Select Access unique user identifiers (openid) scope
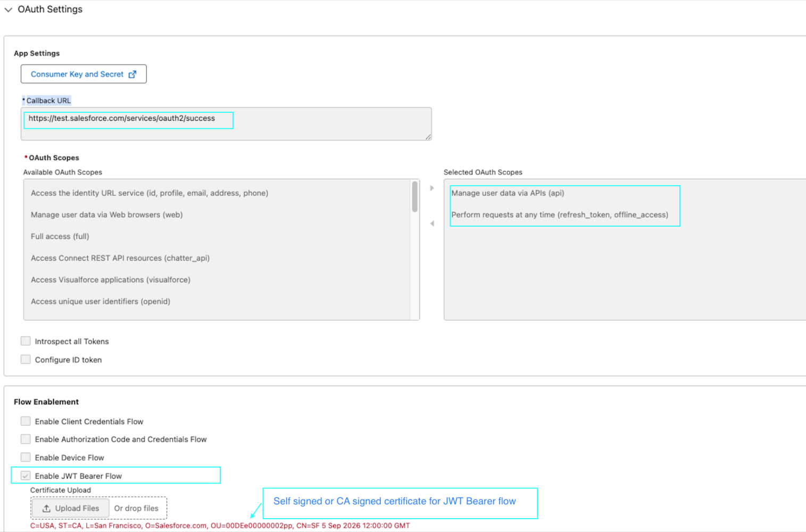806x532 pixels. [100, 302]
